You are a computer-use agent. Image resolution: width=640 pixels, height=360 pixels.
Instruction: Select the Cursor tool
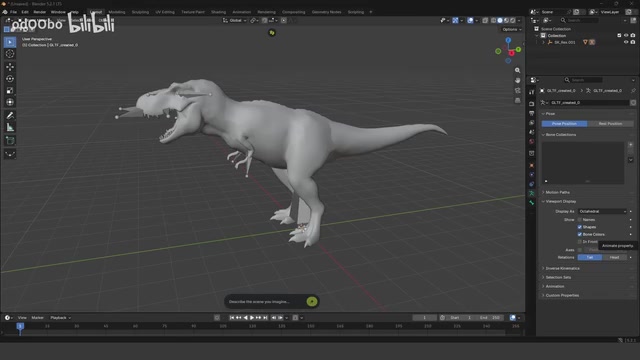coord(10,54)
